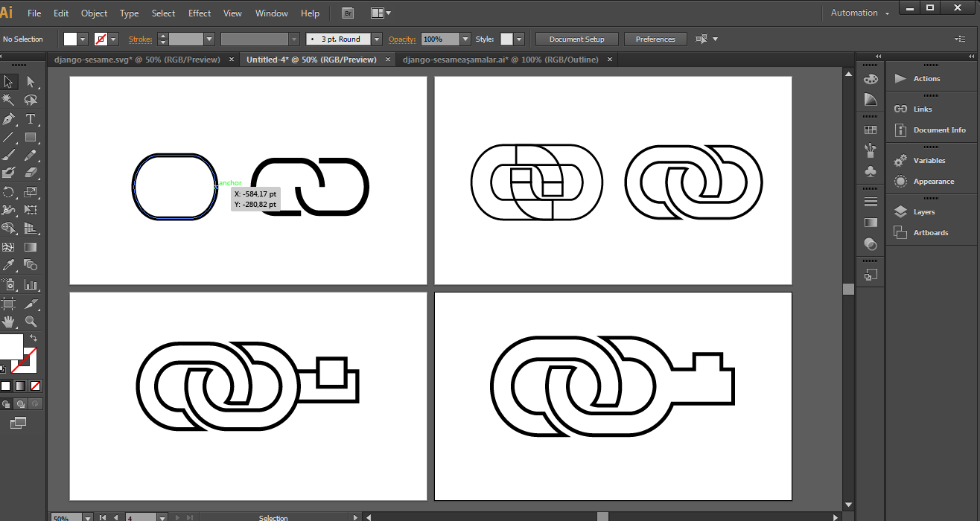Open the Color panel palette icon
Image resolution: width=980 pixels, height=521 pixels.
coord(871,79)
